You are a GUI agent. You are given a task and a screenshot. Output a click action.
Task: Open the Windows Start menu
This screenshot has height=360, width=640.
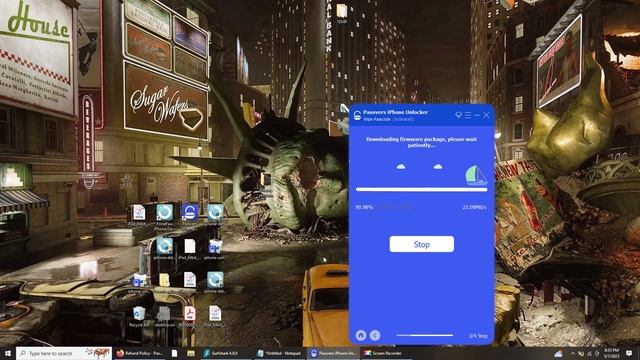point(7,353)
